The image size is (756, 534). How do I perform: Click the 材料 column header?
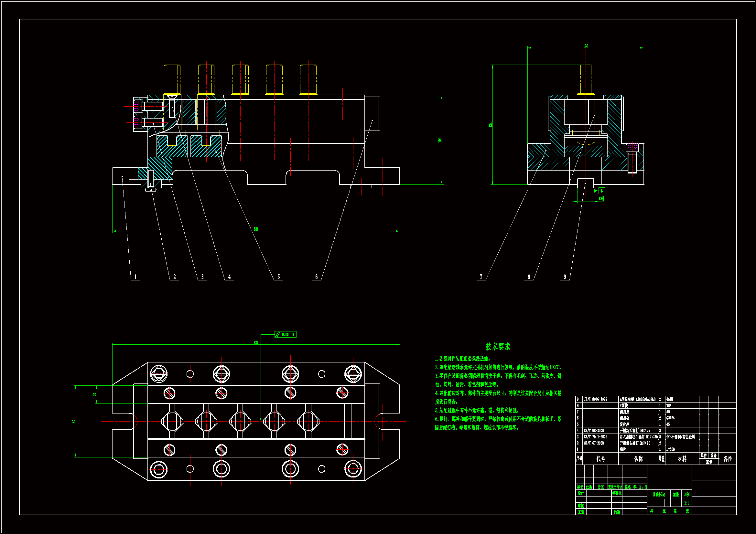pyautogui.click(x=682, y=459)
